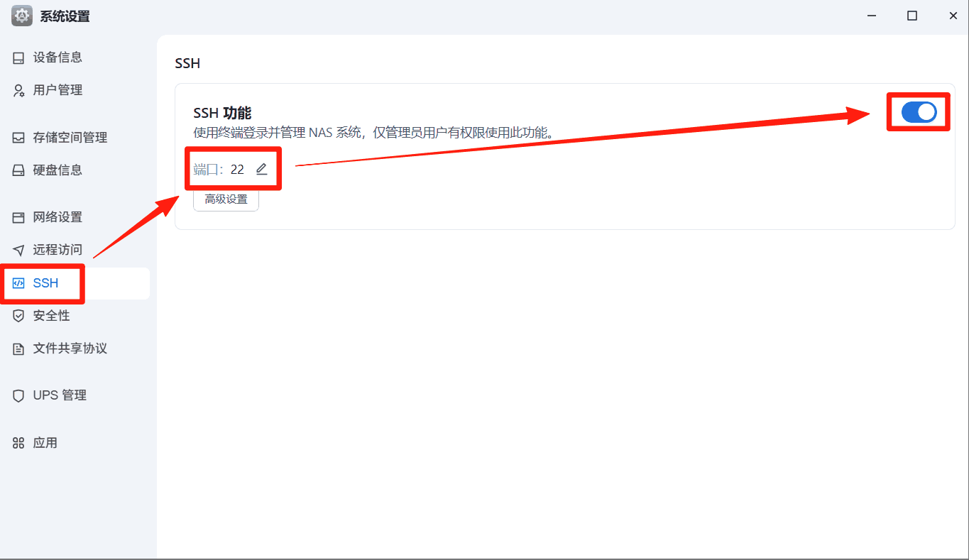Click the 安全性 shield icon

18,316
